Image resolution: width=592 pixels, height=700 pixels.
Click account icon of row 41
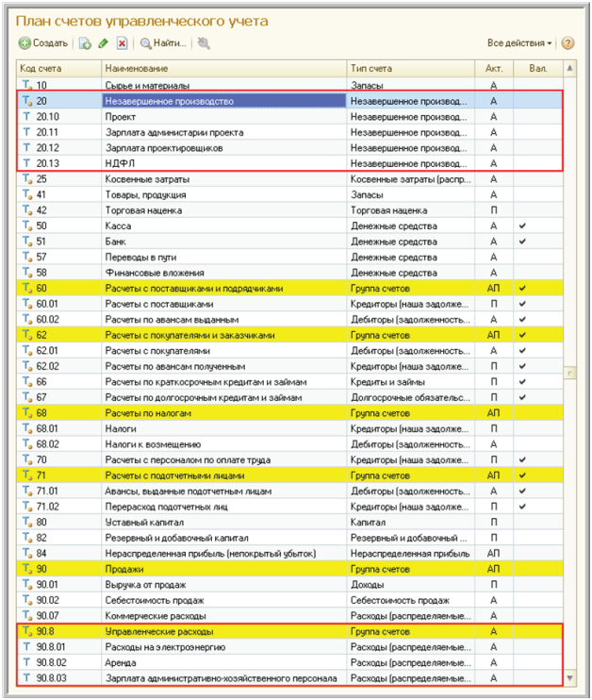point(27,194)
